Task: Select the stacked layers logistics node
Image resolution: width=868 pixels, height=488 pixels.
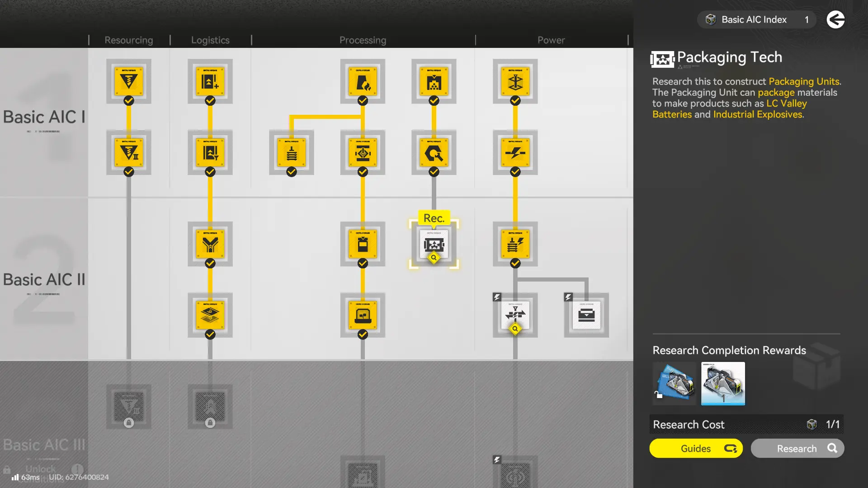Action: point(210,315)
